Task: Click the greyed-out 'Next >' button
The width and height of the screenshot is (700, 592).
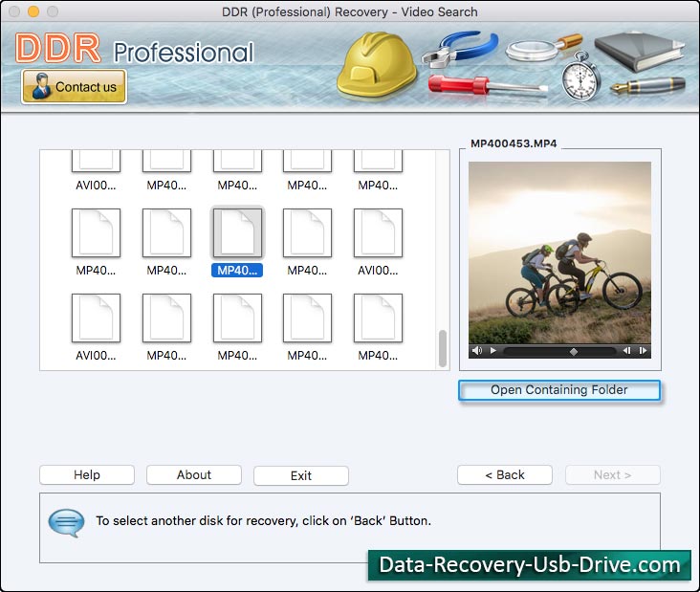Action: [612, 474]
